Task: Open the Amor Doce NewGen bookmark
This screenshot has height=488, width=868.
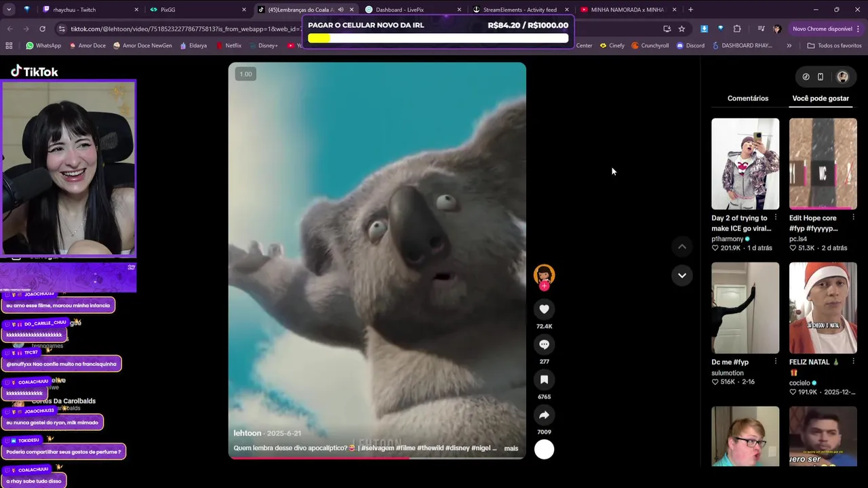Action: [142, 45]
